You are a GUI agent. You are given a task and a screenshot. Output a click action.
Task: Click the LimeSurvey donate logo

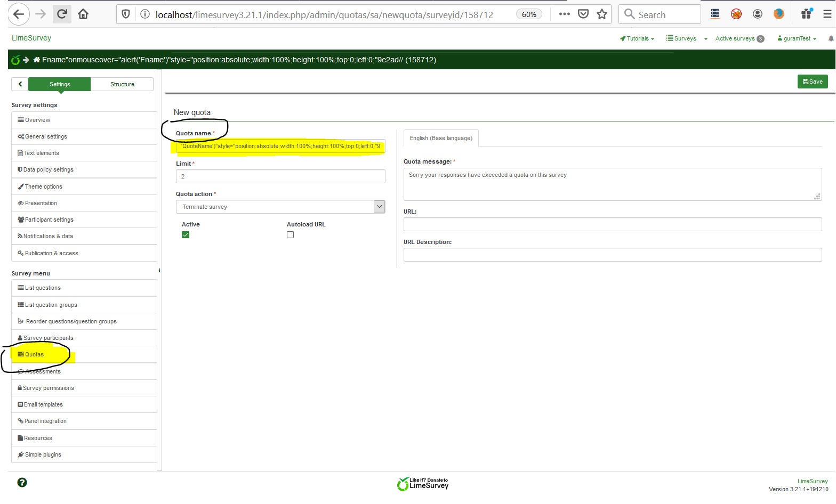[x=423, y=483]
